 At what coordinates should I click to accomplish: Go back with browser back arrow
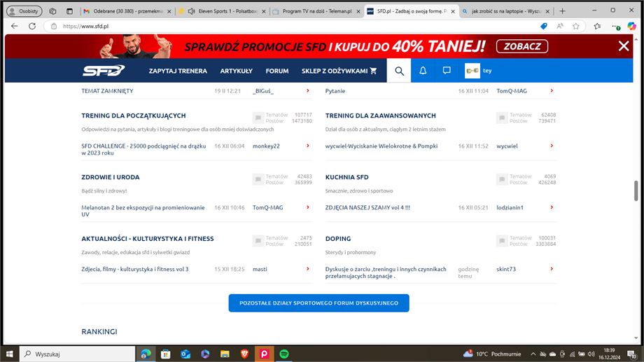pyautogui.click(x=15, y=26)
